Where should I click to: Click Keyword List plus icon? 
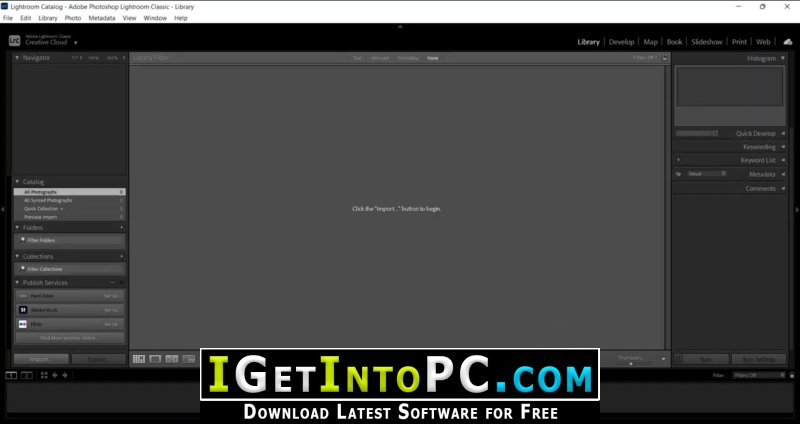point(678,160)
